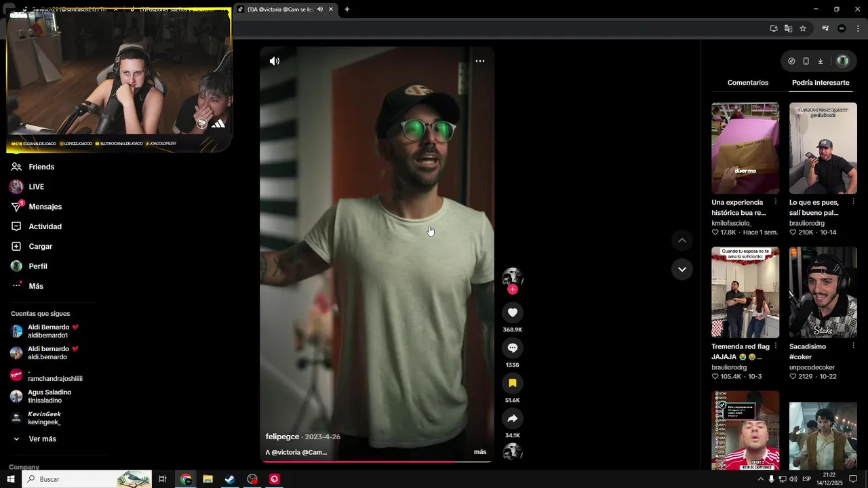Open Task View on the taskbar
Image resolution: width=868 pixels, height=488 pixels.
[163, 479]
